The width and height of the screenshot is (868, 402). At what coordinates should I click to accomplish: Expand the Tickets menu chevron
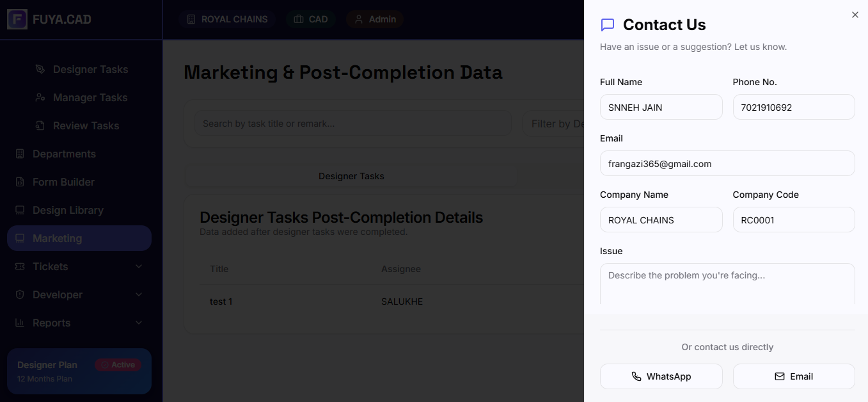(x=139, y=266)
